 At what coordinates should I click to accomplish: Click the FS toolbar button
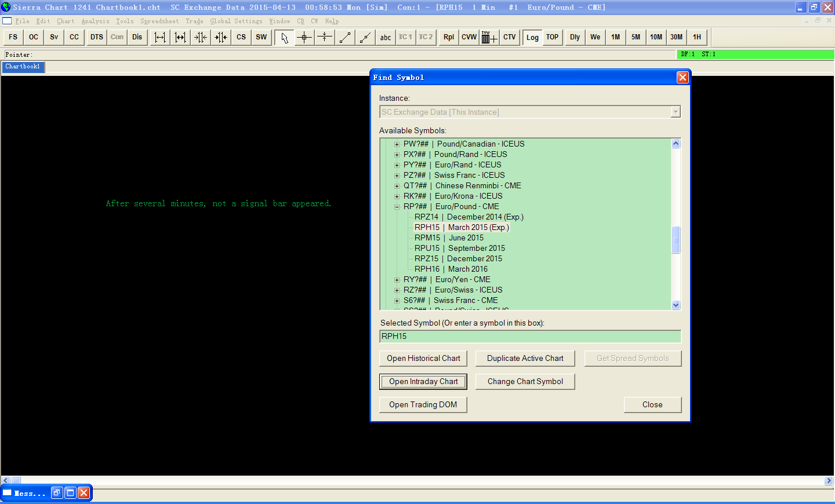[x=13, y=37]
